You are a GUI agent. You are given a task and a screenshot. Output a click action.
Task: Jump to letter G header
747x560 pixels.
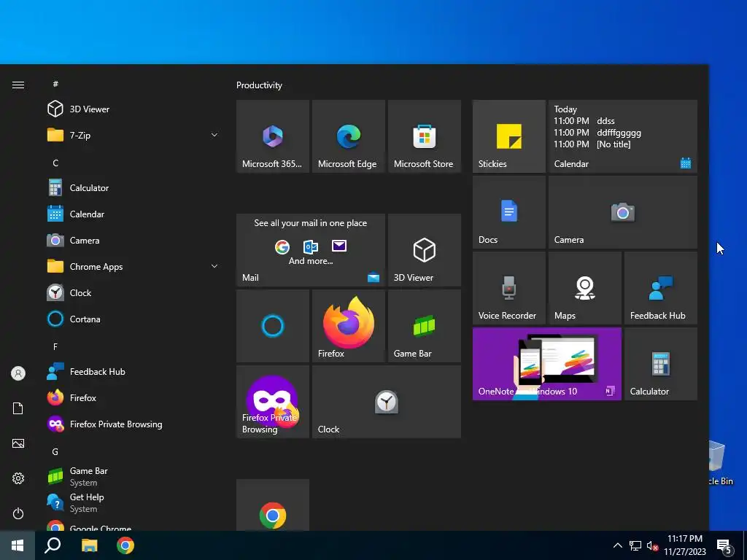[55, 451]
